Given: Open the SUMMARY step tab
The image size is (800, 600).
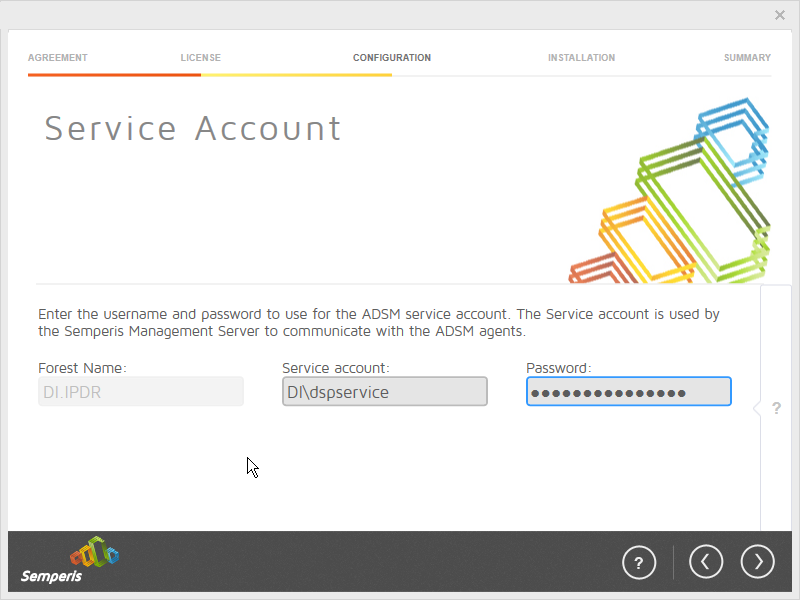Looking at the screenshot, I should [x=747, y=58].
